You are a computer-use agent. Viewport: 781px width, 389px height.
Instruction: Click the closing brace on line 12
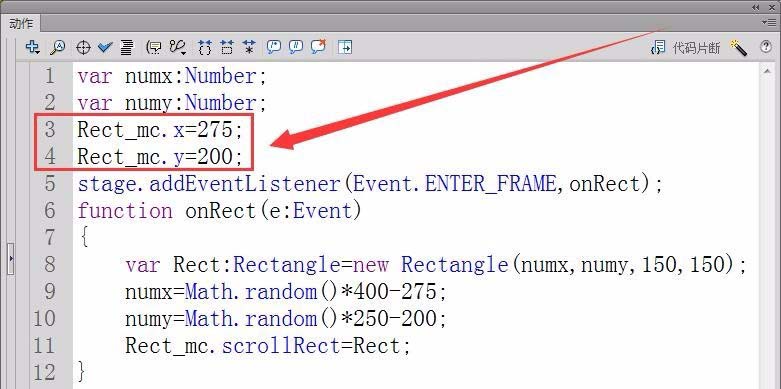[x=82, y=372]
